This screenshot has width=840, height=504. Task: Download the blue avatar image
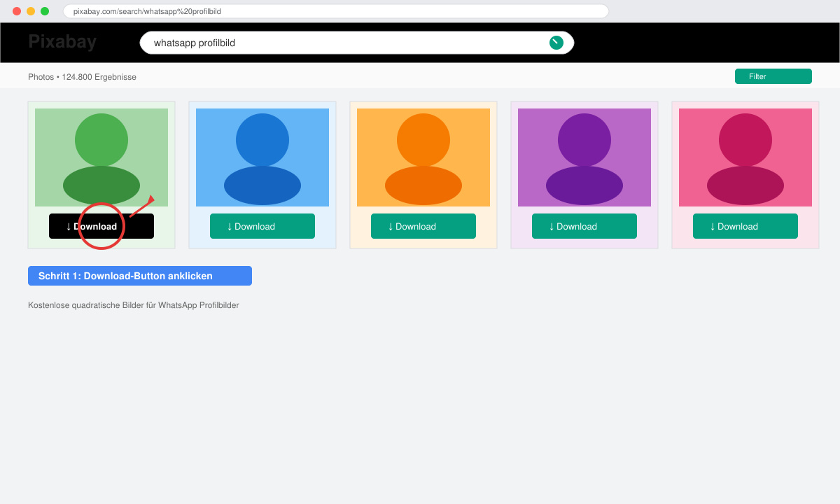[262, 226]
